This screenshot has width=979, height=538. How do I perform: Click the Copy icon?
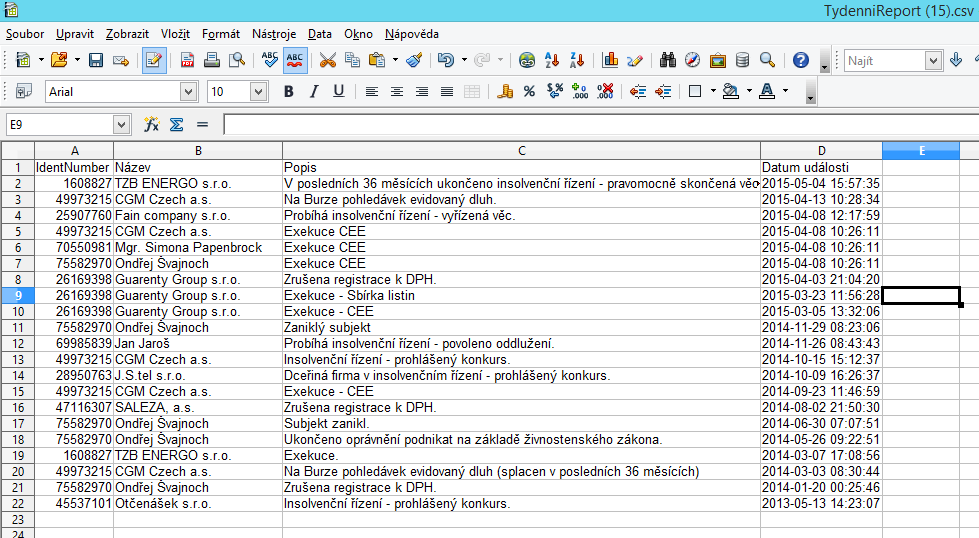click(352, 61)
